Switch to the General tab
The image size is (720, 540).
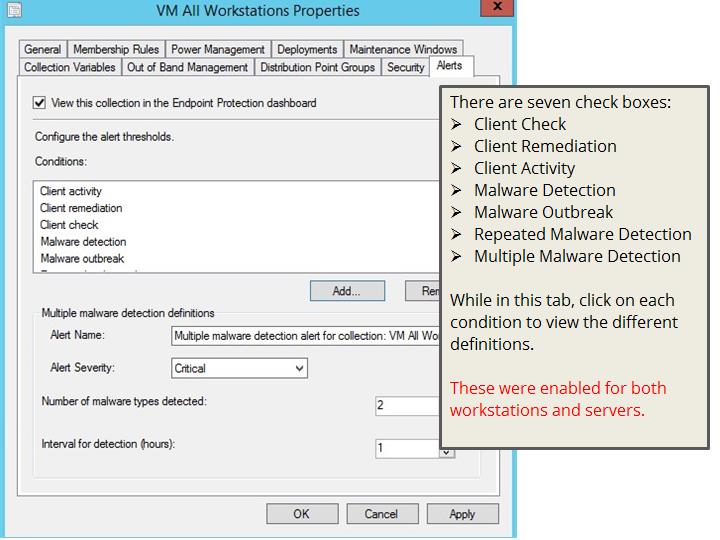coord(43,49)
